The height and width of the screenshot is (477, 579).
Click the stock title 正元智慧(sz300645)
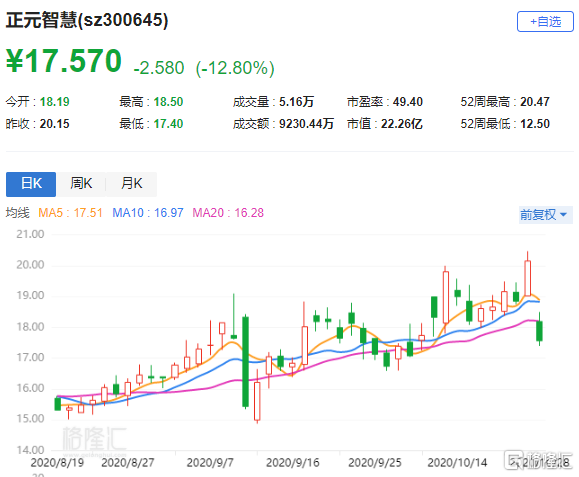click(x=87, y=20)
